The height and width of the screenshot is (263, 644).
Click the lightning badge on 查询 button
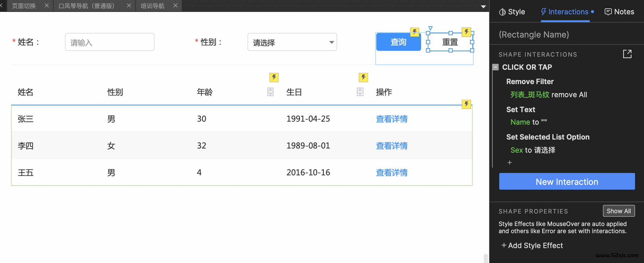pos(414,32)
